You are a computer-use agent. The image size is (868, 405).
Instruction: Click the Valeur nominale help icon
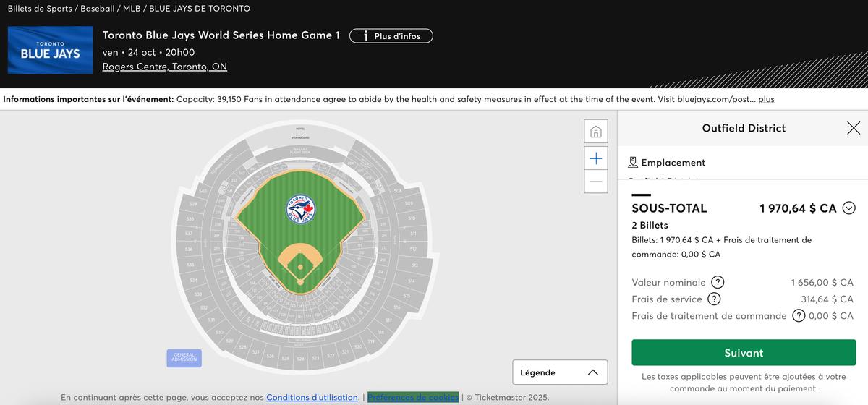(x=718, y=283)
